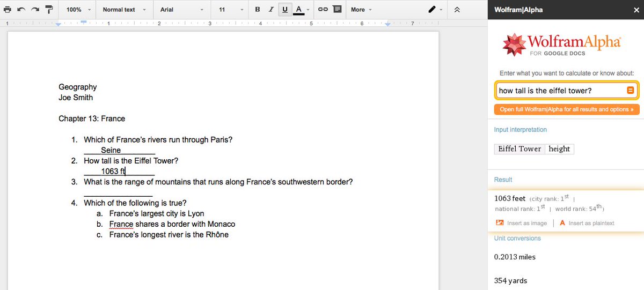Click the Print icon in the toolbar

[8, 10]
